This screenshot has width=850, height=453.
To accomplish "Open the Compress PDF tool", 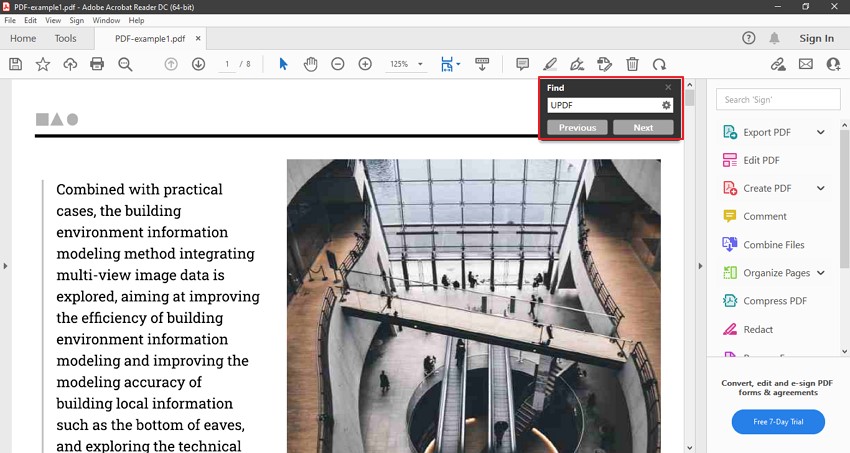I will [774, 301].
